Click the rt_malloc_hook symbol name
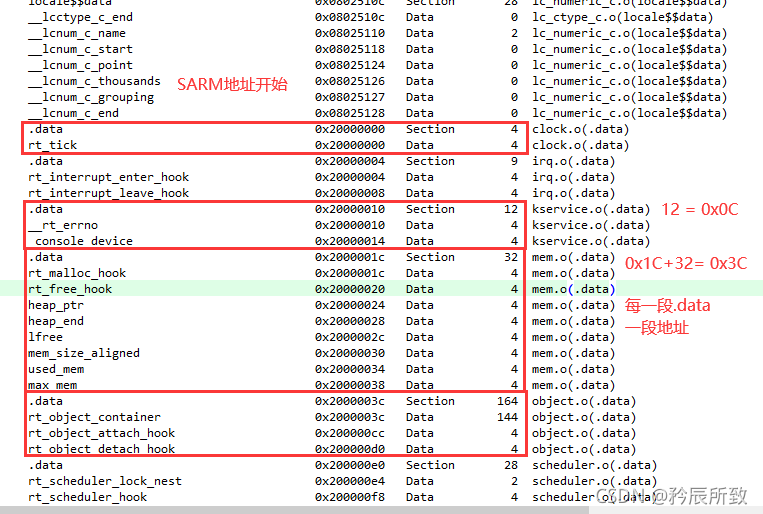 77,274
